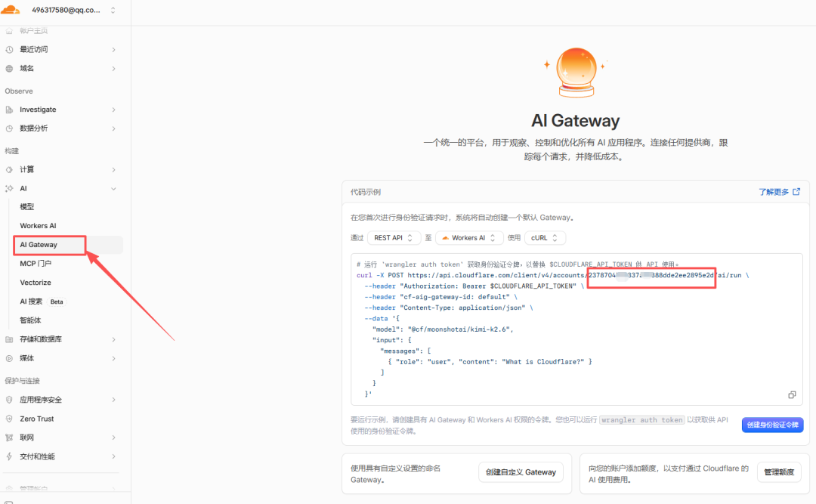Click the globe icon beside 域名
This screenshot has height=504, width=816.
(9, 68)
